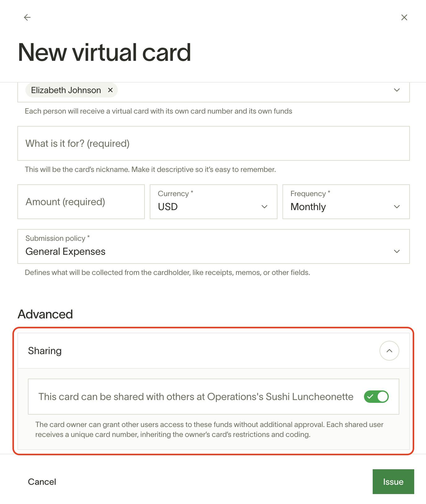
Task: Click the "This card can be shared" label
Action: pyautogui.click(x=196, y=397)
